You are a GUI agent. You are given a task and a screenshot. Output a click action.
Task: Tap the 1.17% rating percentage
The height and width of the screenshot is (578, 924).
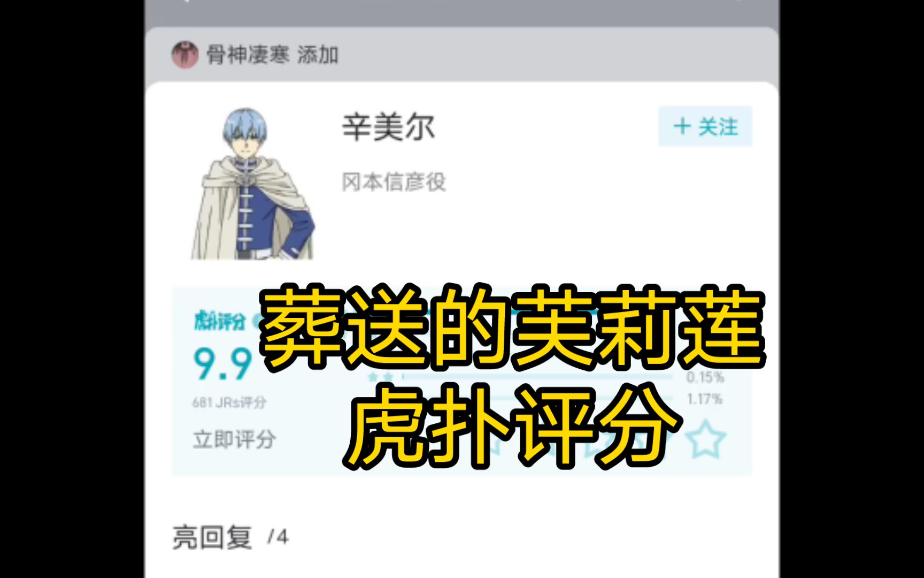(x=705, y=399)
